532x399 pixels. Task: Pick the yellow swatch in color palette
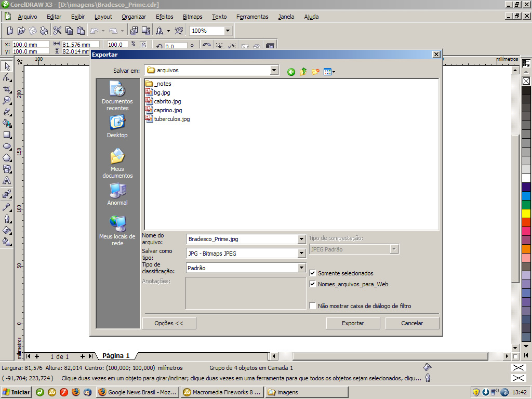click(x=526, y=214)
